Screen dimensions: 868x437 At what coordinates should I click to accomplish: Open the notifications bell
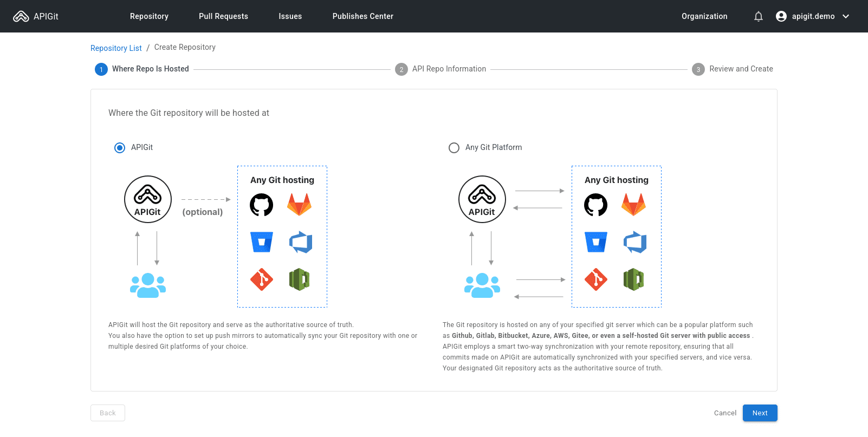coord(759,16)
